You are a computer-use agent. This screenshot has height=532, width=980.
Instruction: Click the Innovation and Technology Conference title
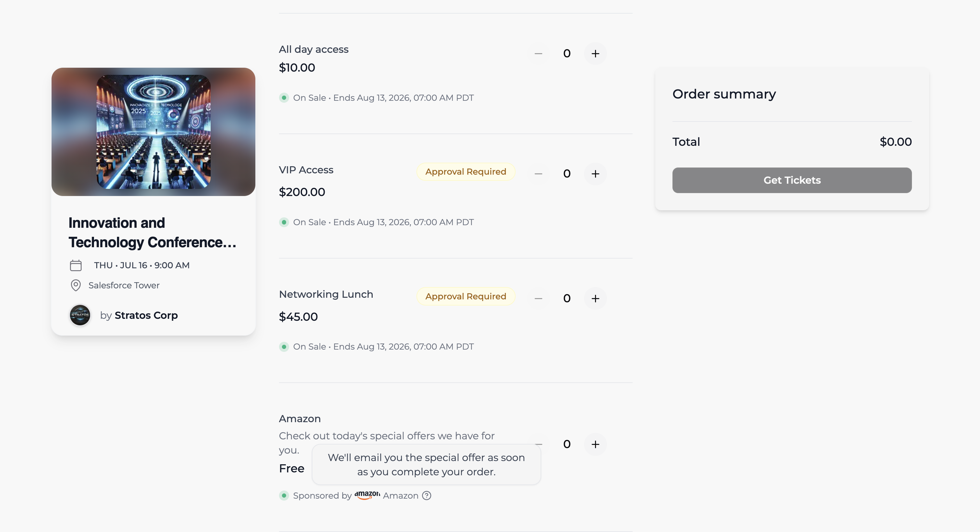click(152, 232)
